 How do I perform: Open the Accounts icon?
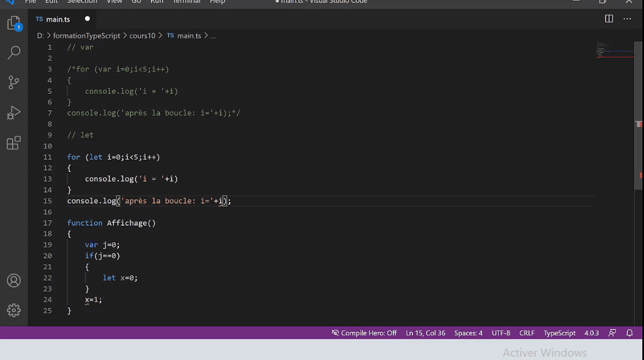pos(14,280)
